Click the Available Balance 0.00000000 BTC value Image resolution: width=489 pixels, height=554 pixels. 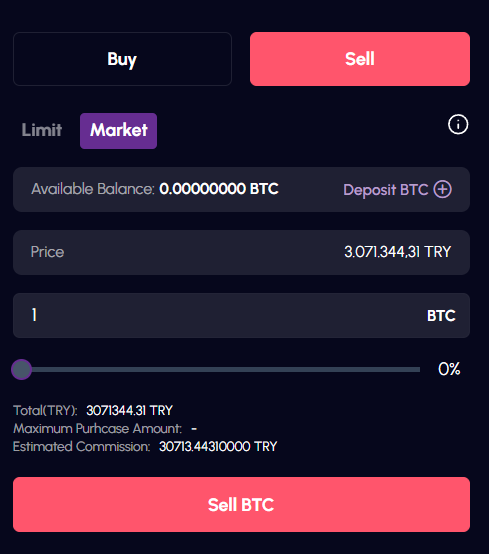[219, 189]
